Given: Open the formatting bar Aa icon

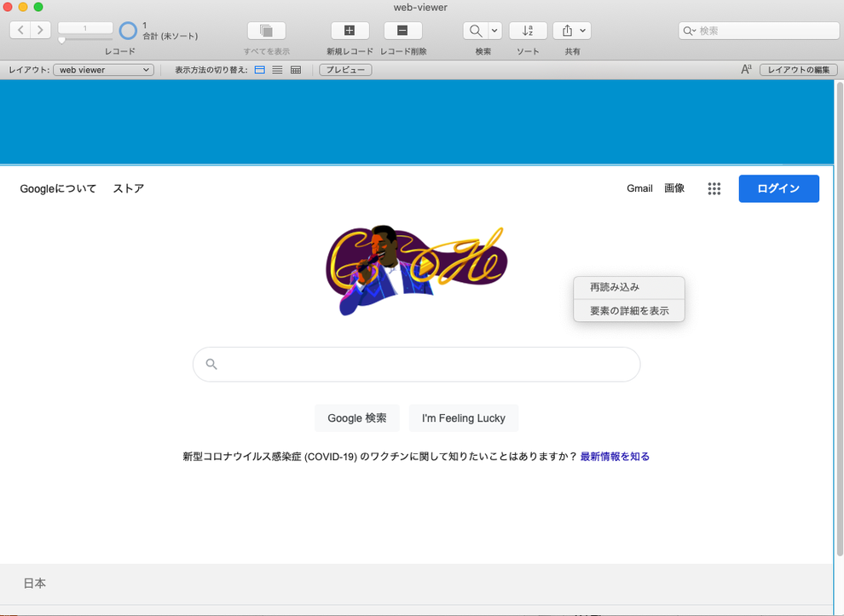Looking at the screenshot, I should [x=746, y=69].
